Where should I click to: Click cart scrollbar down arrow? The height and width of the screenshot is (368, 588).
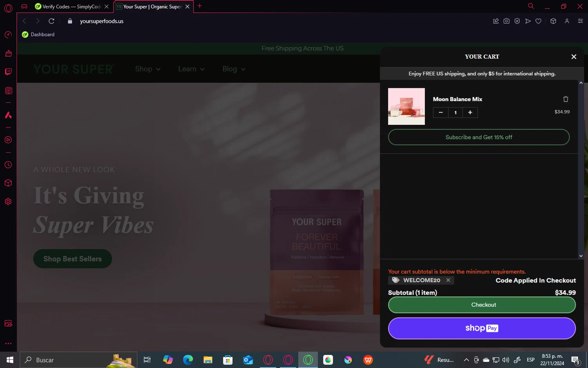click(x=581, y=256)
